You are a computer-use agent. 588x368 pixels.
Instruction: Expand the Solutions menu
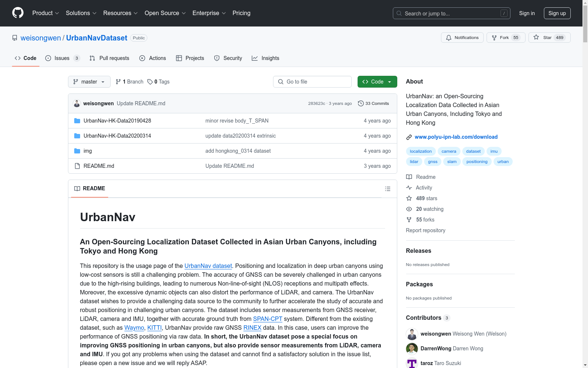(x=81, y=13)
